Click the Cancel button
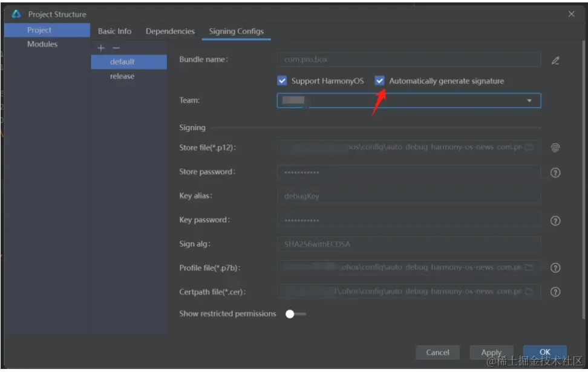This screenshot has height=372, width=588. coord(437,353)
